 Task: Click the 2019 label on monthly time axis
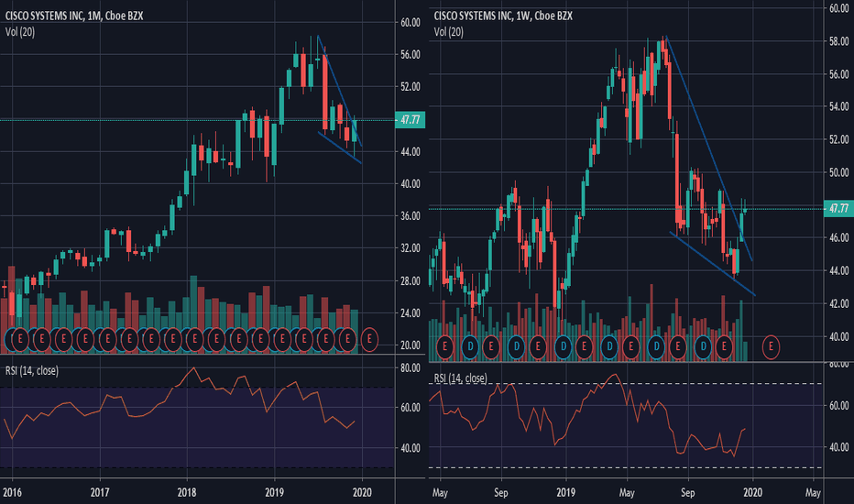(x=275, y=492)
